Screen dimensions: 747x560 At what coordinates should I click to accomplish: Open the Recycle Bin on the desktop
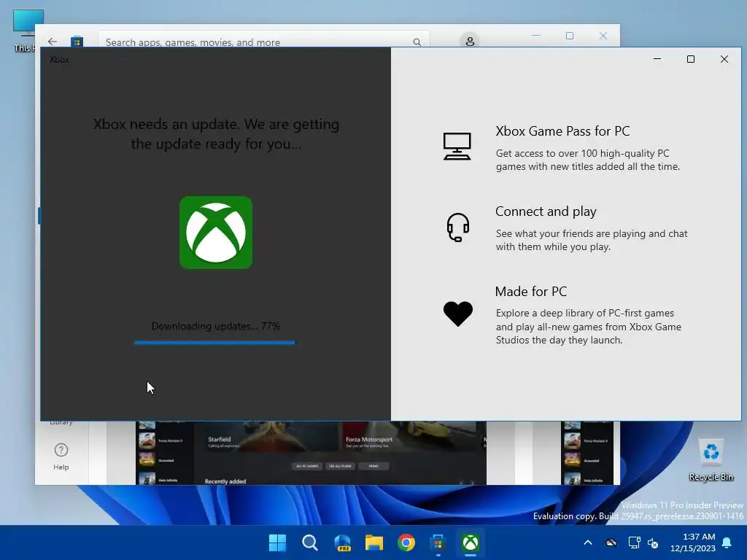click(711, 460)
